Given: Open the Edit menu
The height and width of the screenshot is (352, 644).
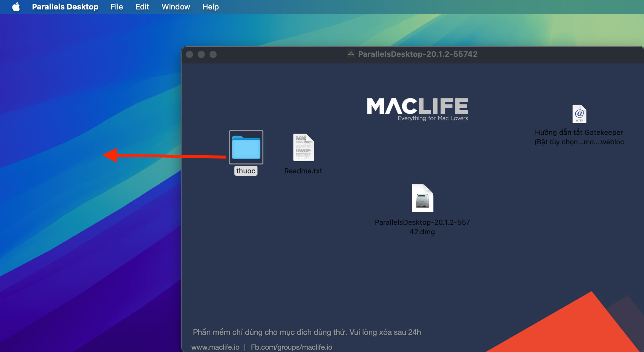Looking at the screenshot, I should click(x=142, y=7).
